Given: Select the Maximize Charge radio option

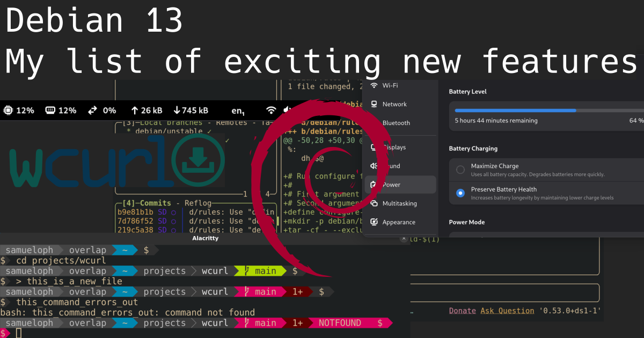Looking at the screenshot, I should click(x=460, y=170).
